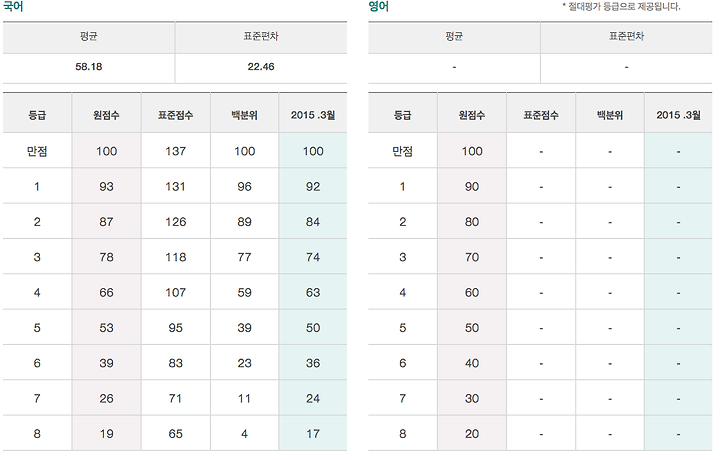
Task: Click the 표준편차 header in 영어 table
Action: pos(626,36)
